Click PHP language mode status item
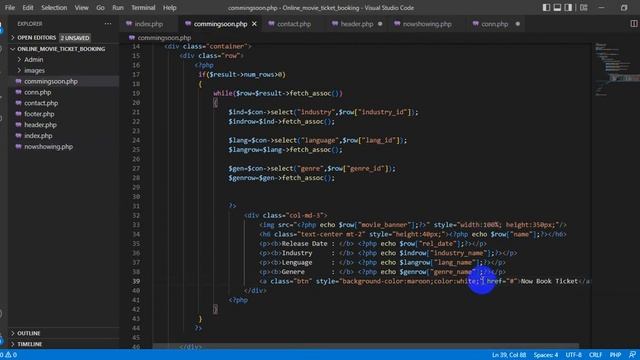This screenshot has height=360, width=640. click(x=615, y=355)
